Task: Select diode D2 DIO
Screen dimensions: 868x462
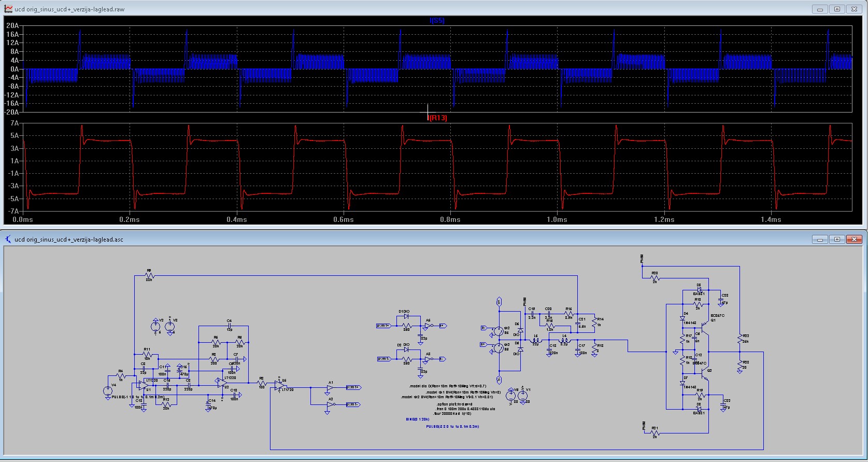Action: click(x=406, y=348)
